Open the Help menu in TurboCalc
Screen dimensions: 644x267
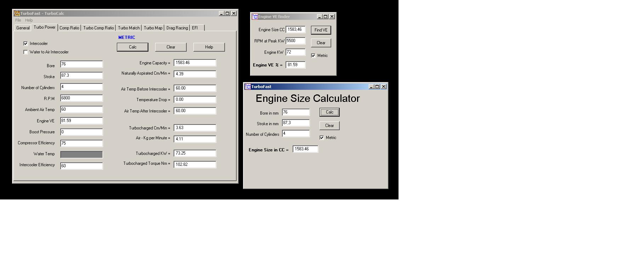pos(29,21)
